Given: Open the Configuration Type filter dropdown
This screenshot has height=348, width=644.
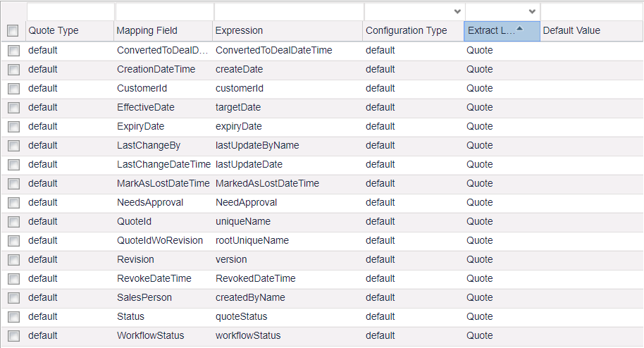Looking at the screenshot, I should pos(457,12).
